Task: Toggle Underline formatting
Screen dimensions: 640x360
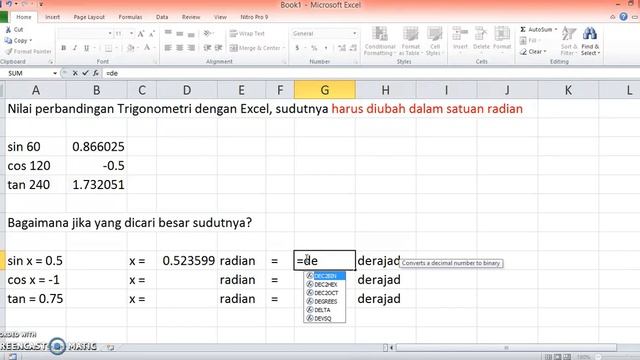Action: coord(86,48)
